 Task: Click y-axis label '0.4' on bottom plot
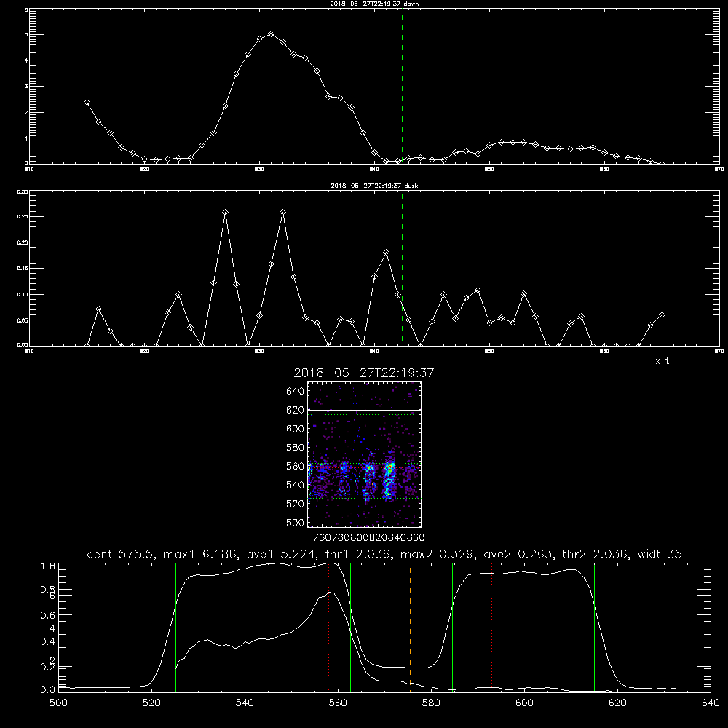point(48,641)
